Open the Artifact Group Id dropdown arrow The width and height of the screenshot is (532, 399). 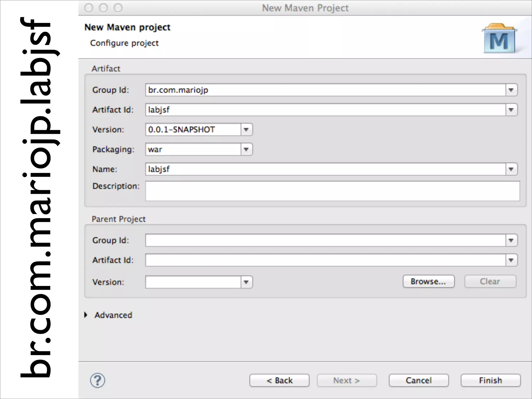coord(511,90)
